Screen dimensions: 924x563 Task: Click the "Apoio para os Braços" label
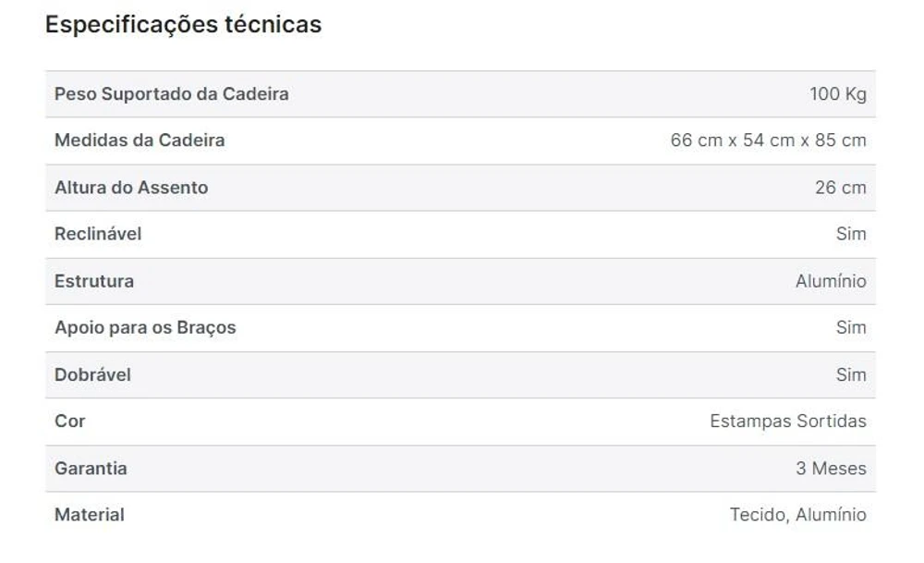pyautogui.click(x=145, y=327)
